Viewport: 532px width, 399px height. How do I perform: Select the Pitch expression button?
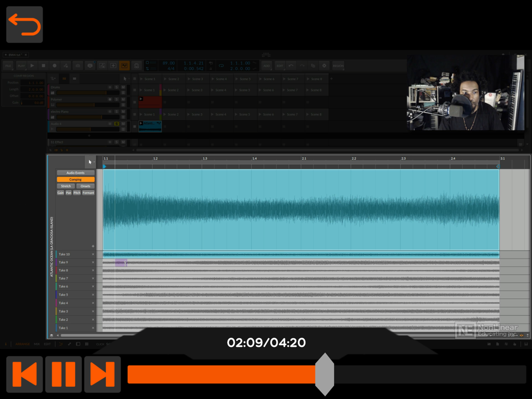point(77,193)
